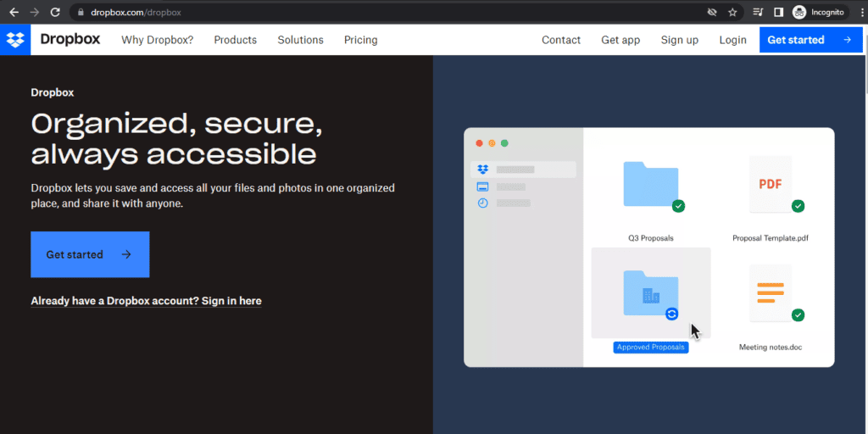Click green checkmark on Meeting notes doc

coord(798,315)
